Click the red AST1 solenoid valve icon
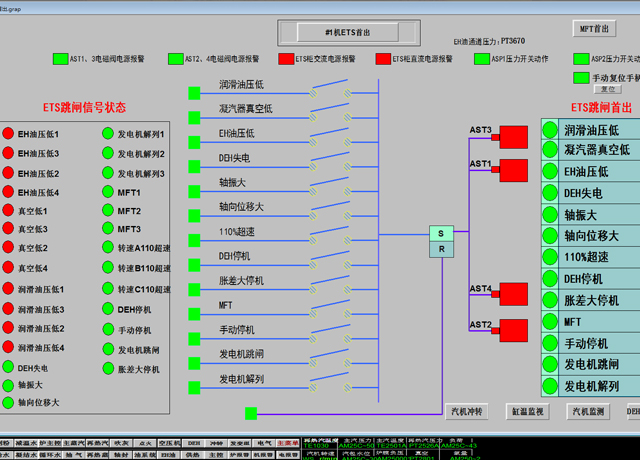The width and height of the screenshot is (640, 460). click(x=513, y=169)
